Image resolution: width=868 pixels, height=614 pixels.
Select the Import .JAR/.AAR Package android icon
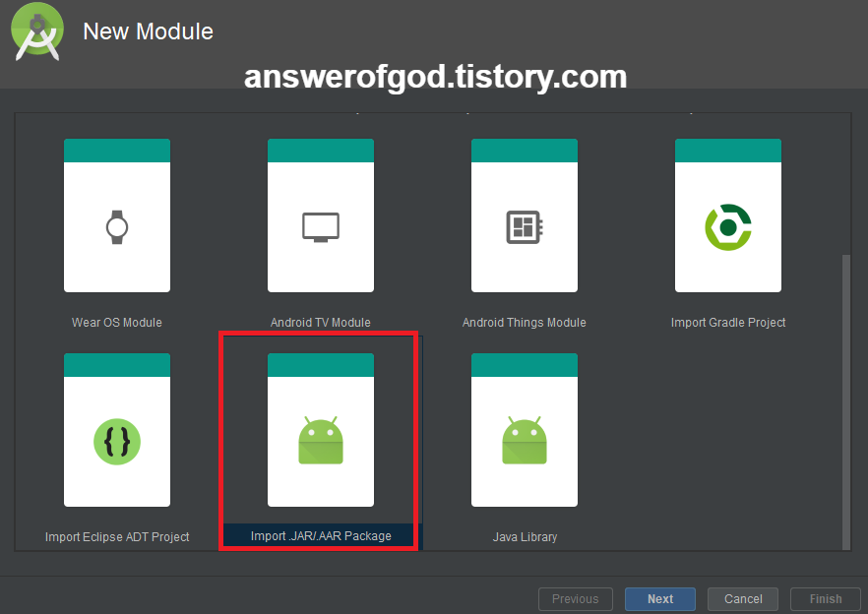pyautogui.click(x=321, y=440)
